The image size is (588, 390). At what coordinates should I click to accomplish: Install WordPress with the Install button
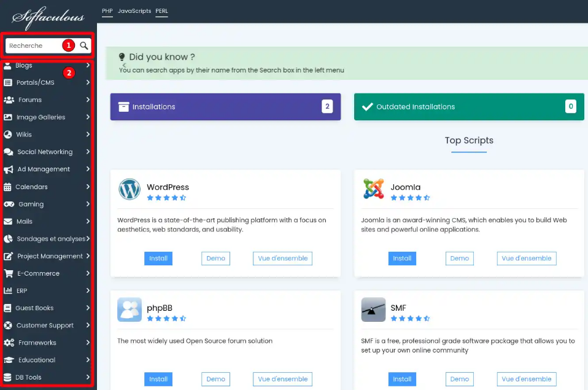(158, 258)
